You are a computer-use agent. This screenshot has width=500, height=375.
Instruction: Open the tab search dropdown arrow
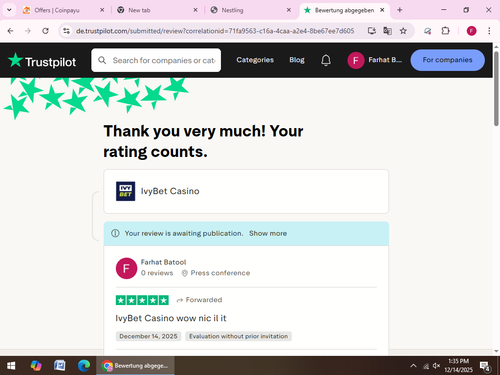pyautogui.click(x=9, y=10)
